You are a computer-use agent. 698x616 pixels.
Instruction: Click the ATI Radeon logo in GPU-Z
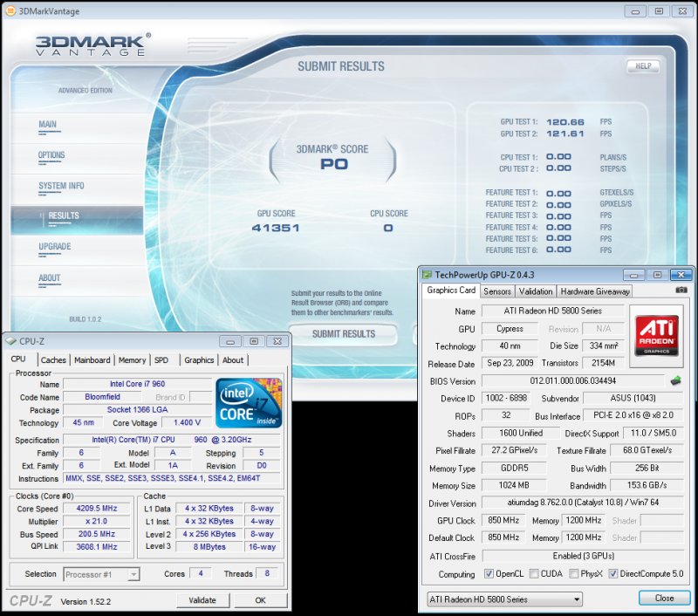pos(657,335)
